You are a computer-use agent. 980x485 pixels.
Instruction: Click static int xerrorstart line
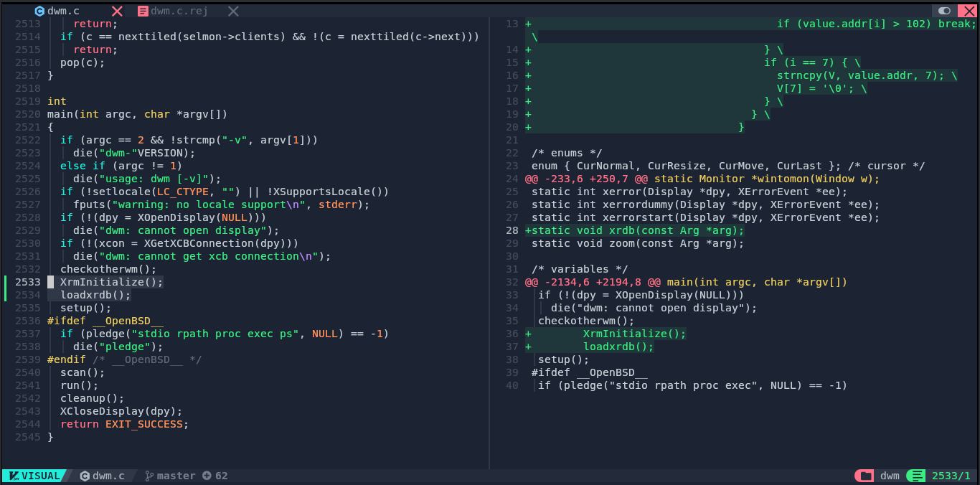(x=705, y=217)
